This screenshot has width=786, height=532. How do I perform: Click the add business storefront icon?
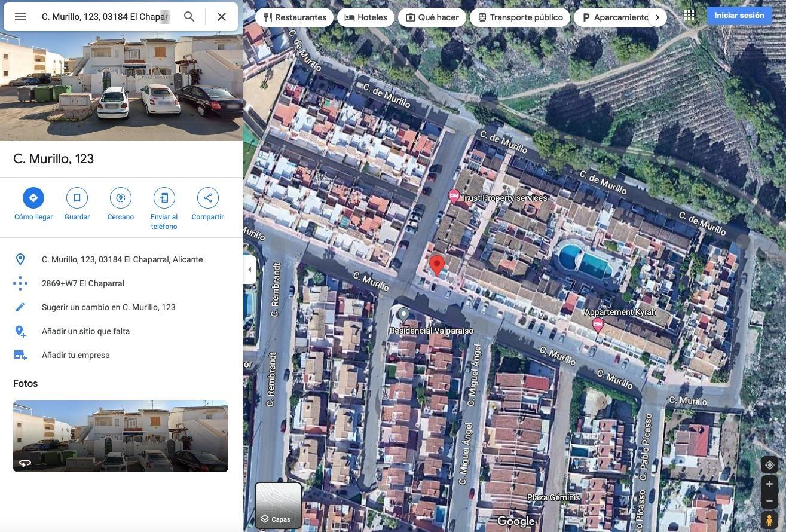point(20,355)
